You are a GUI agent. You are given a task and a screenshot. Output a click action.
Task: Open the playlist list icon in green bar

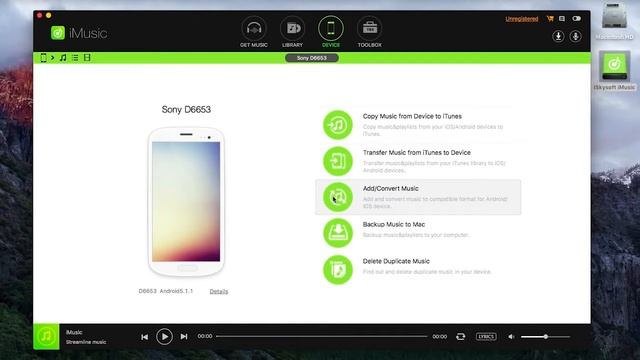[75, 58]
